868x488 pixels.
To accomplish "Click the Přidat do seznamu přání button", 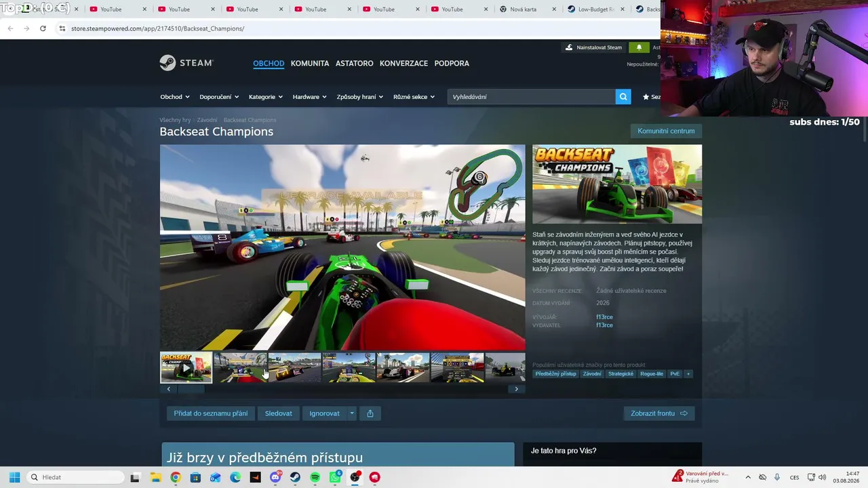I will click(x=211, y=413).
